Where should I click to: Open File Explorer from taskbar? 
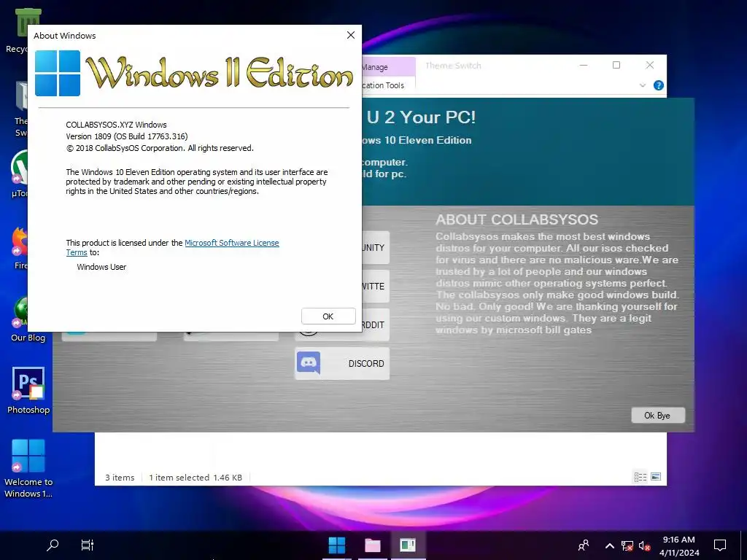(x=373, y=545)
